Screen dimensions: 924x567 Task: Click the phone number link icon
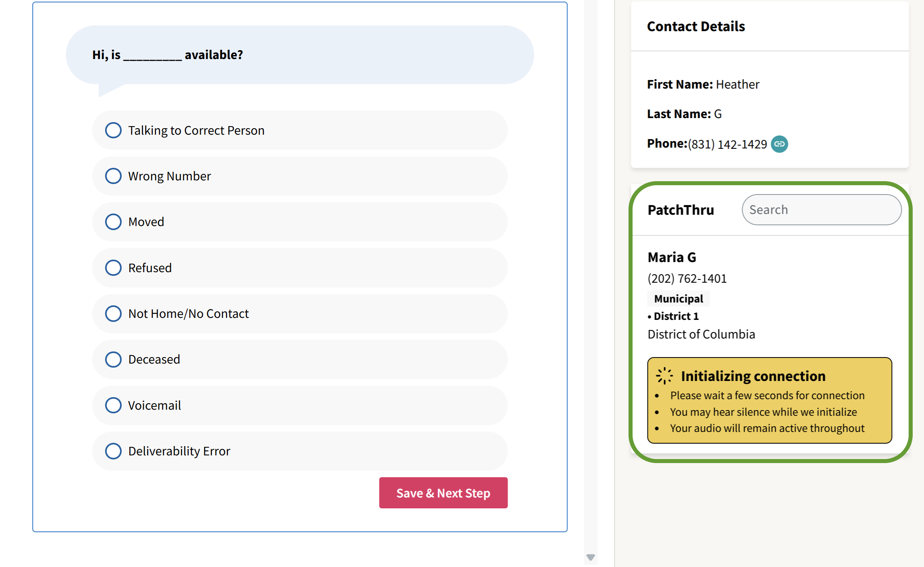779,144
